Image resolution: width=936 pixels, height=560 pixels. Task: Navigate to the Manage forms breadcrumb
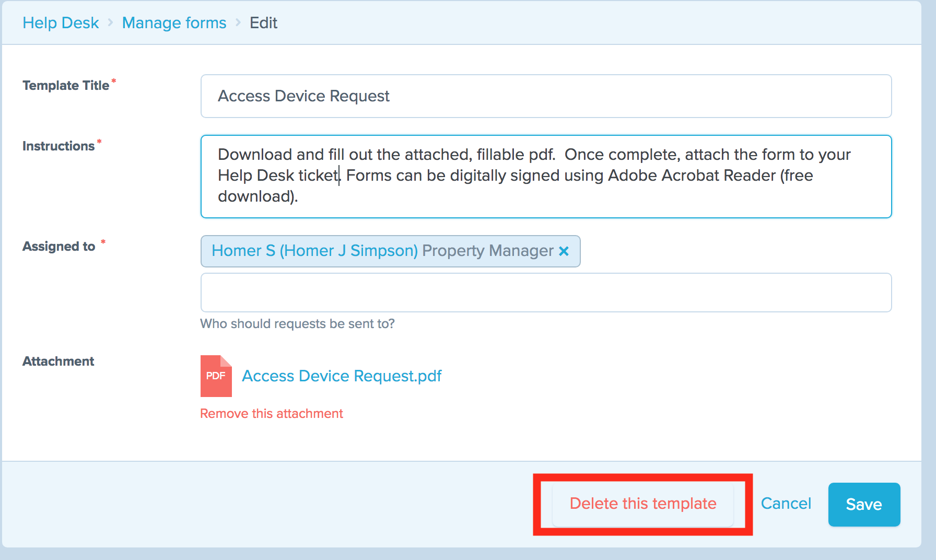click(174, 23)
